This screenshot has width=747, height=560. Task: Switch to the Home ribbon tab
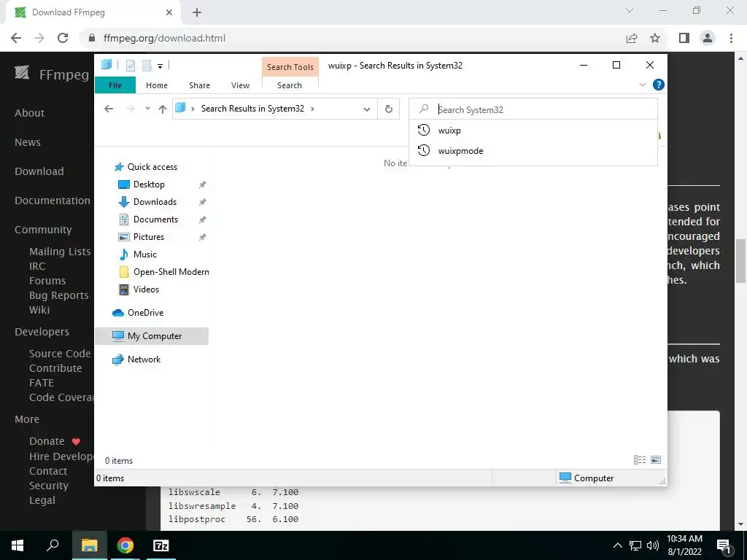click(157, 85)
